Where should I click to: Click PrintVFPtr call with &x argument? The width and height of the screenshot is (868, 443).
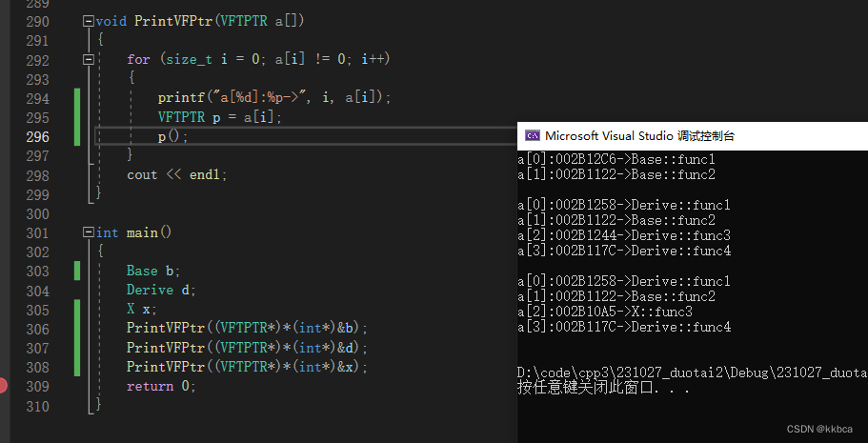click(247, 367)
